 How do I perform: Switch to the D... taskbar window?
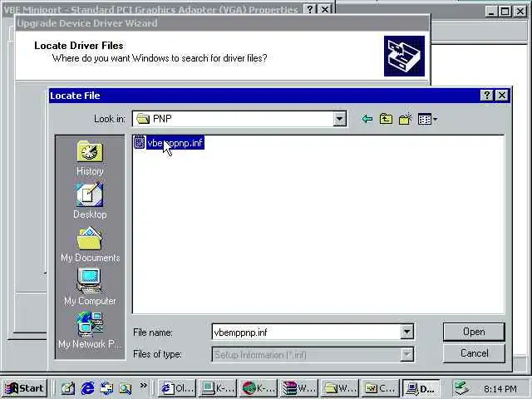[x=421, y=388]
